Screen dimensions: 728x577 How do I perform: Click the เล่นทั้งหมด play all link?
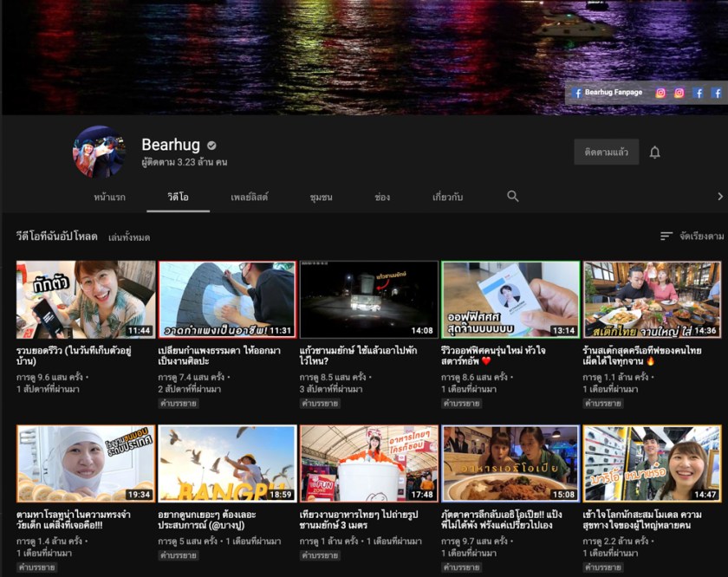pyautogui.click(x=129, y=237)
